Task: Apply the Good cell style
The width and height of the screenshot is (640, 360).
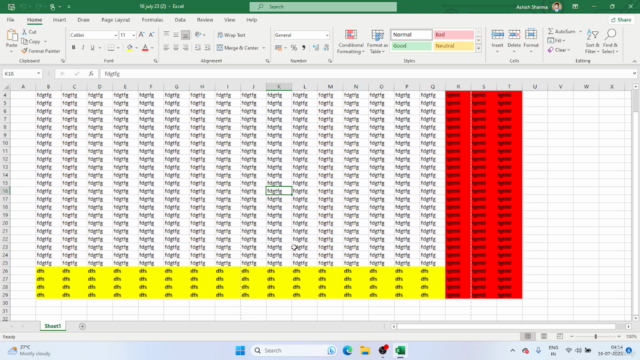Action: pos(411,46)
